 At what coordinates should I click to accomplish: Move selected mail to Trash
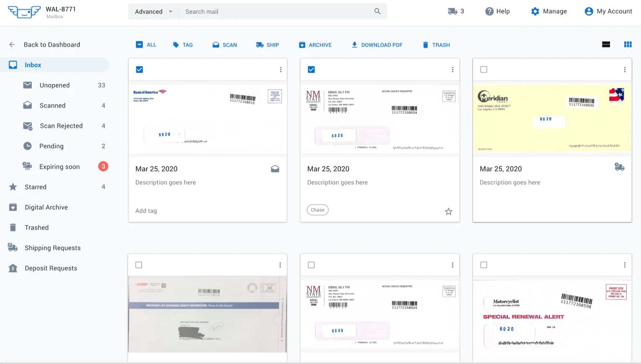click(x=436, y=45)
